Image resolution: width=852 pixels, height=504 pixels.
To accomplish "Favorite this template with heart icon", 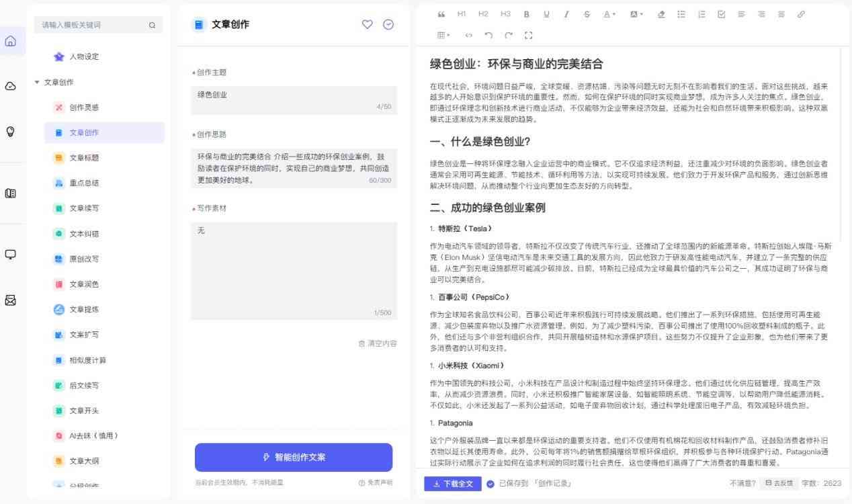I will [367, 24].
